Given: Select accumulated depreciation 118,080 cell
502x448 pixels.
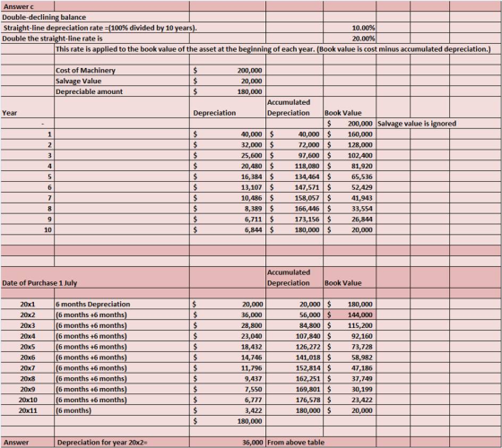Looking at the screenshot, I should (x=295, y=166).
